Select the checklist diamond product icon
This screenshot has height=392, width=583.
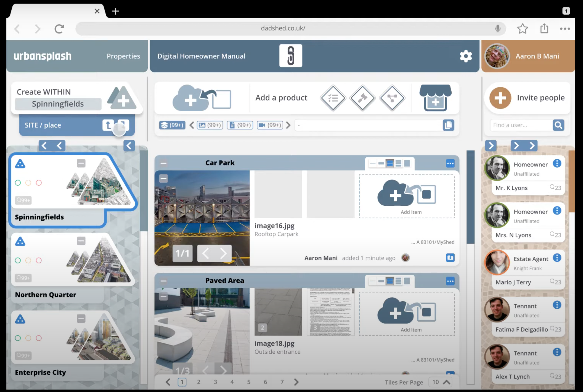333,98
